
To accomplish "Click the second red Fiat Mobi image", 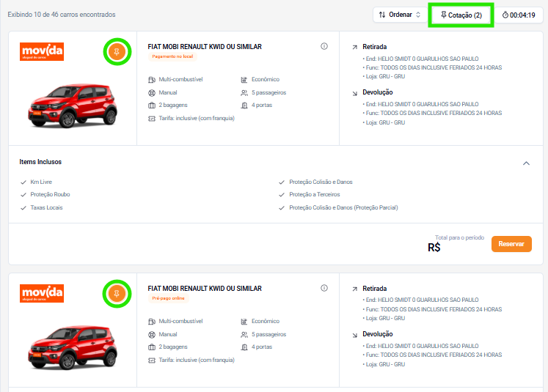I will point(73,347).
